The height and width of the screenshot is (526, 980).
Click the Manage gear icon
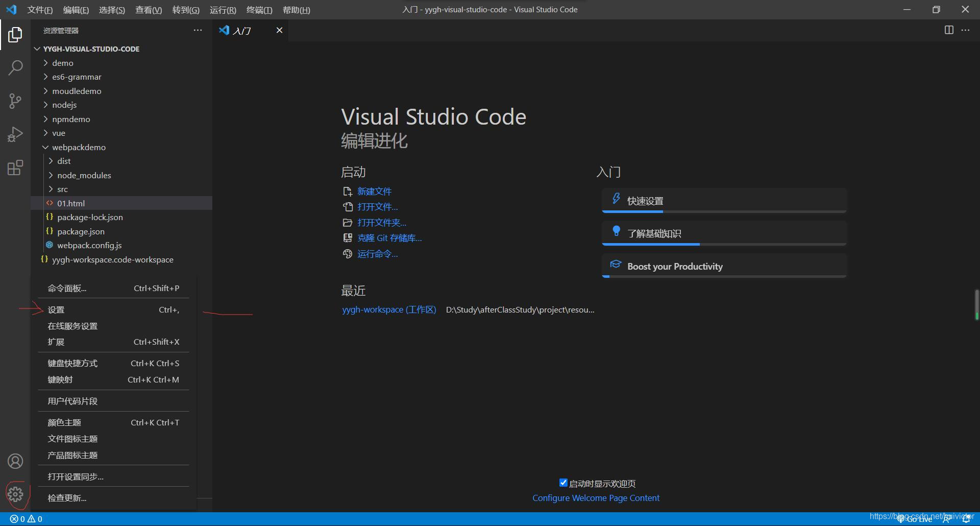click(15, 494)
